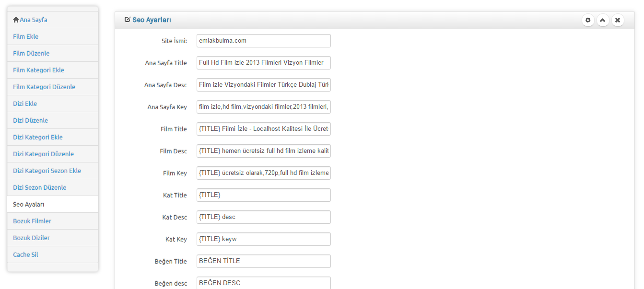Focus the Site İsmi input field
Viewport: 644px width, 289px height.
[264, 41]
